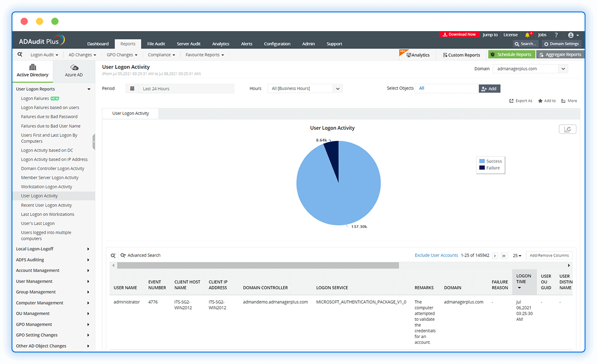Open the GPO Changes dropdown
597x364 pixels.
122,55
